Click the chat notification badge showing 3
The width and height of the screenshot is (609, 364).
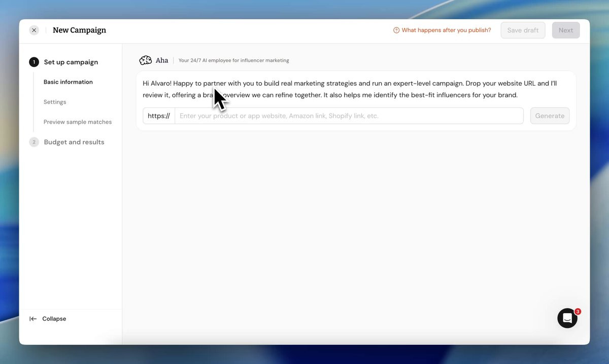[578, 311]
